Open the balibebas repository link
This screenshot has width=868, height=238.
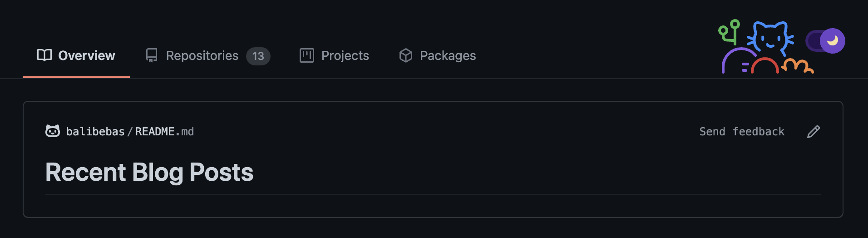tap(95, 132)
